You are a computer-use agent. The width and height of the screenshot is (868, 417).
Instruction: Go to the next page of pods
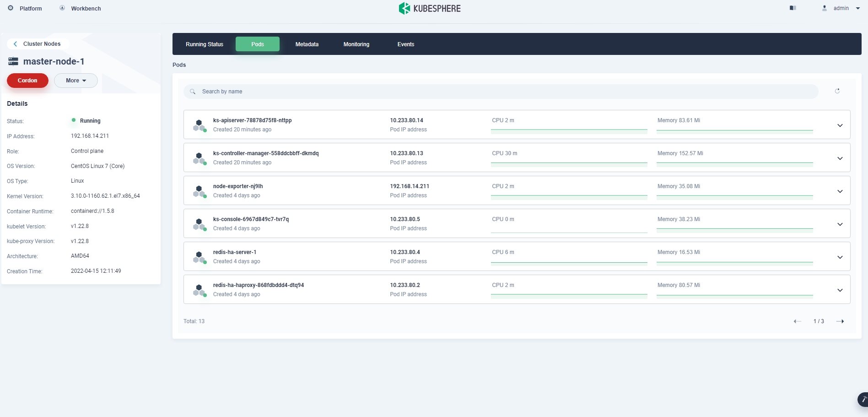840,321
